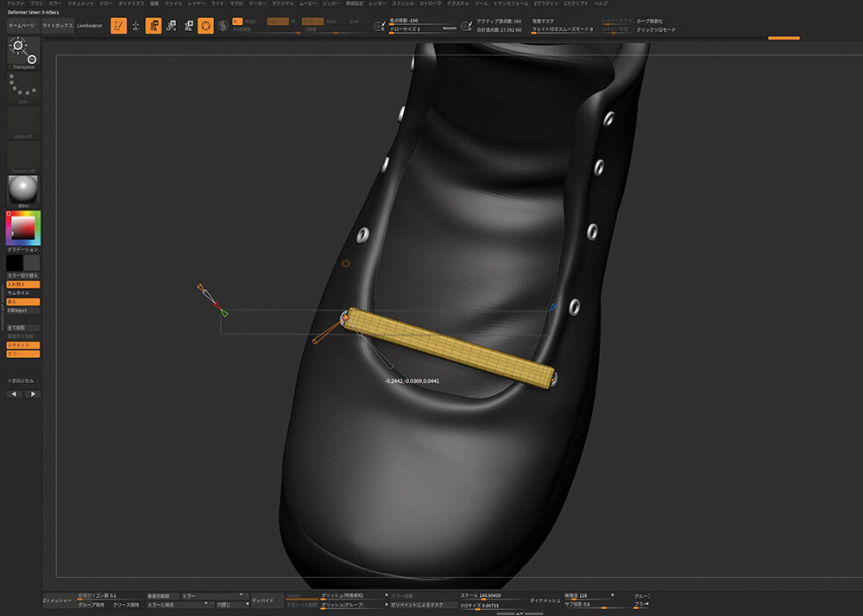Click the brush size S icon
The height and width of the screenshot is (616, 863).
379,26
